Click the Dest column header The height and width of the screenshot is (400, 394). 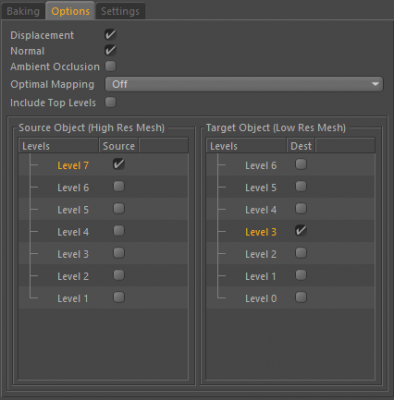301,146
